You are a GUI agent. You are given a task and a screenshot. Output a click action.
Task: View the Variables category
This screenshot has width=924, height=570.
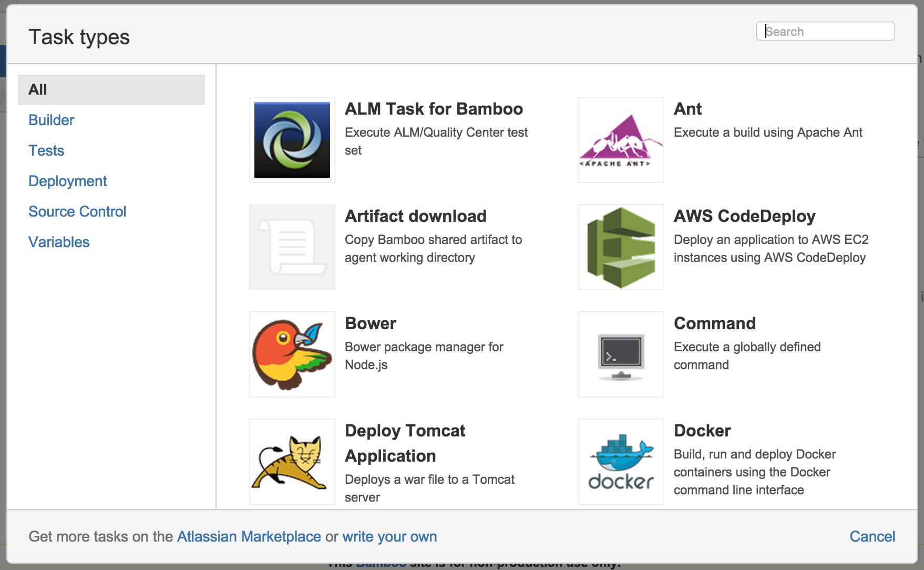[x=59, y=242]
